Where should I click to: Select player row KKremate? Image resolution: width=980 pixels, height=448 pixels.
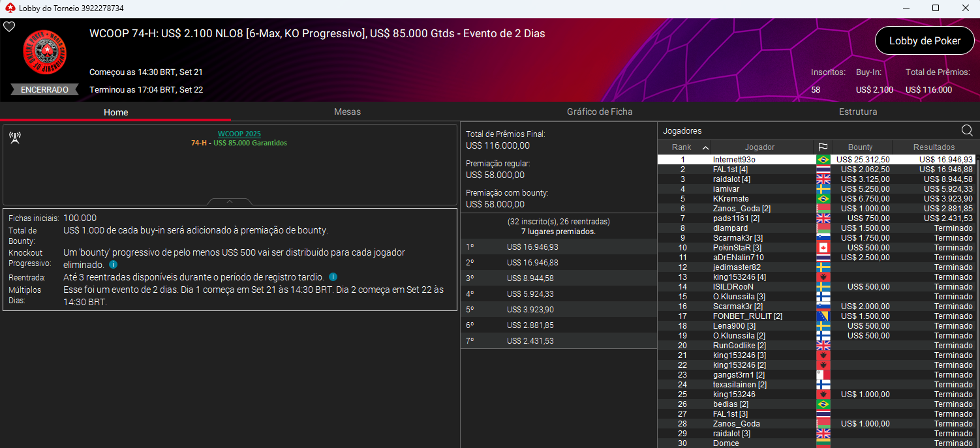pos(816,199)
